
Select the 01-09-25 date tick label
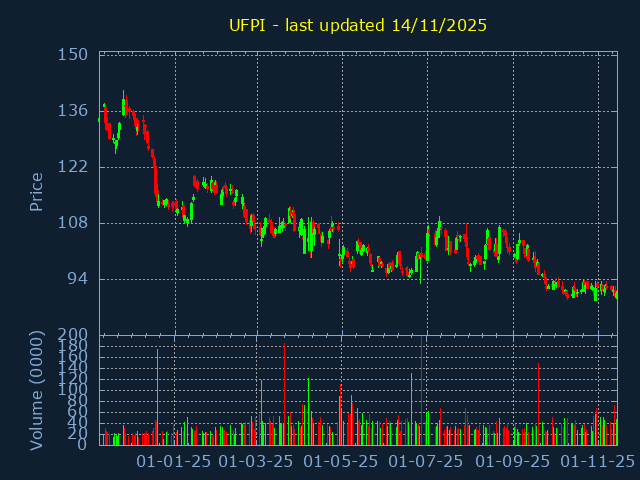coord(512,461)
